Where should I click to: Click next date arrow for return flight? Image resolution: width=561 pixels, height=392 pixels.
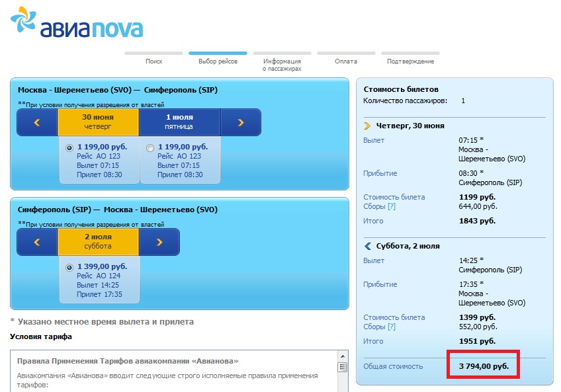(x=159, y=242)
